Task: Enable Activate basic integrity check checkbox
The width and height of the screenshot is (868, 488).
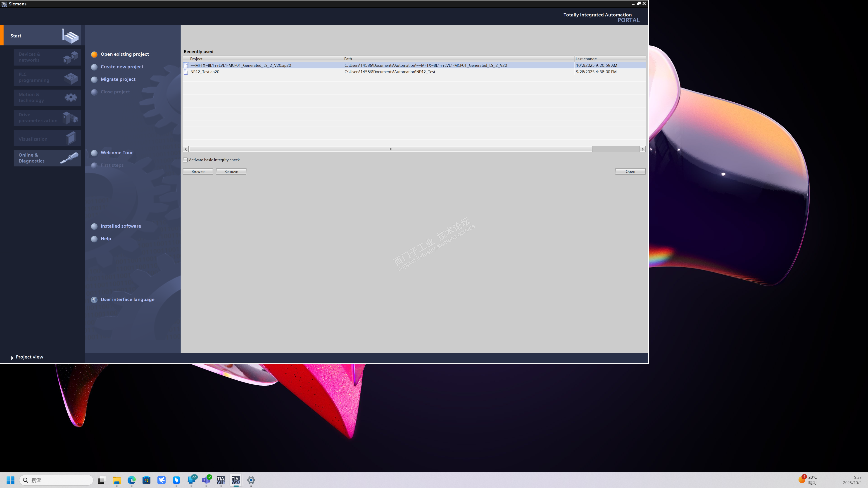Action: (x=185, y=160)
